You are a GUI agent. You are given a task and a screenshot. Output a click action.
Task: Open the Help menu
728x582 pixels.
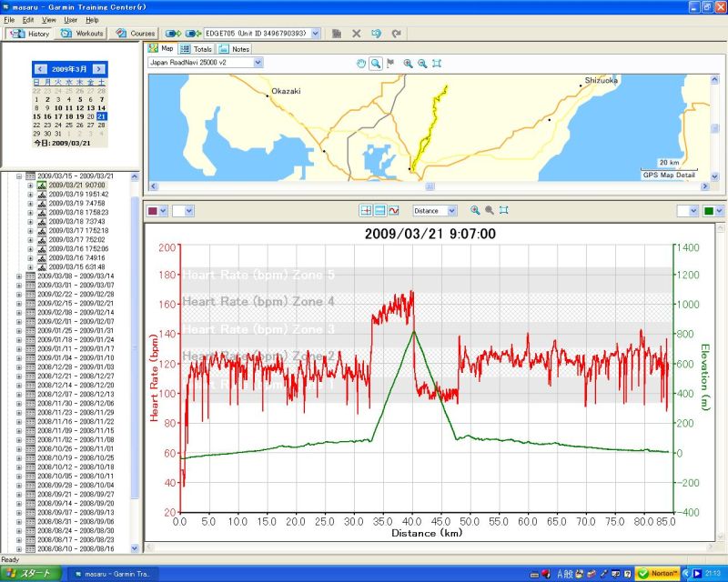click(x=92, y=20)
